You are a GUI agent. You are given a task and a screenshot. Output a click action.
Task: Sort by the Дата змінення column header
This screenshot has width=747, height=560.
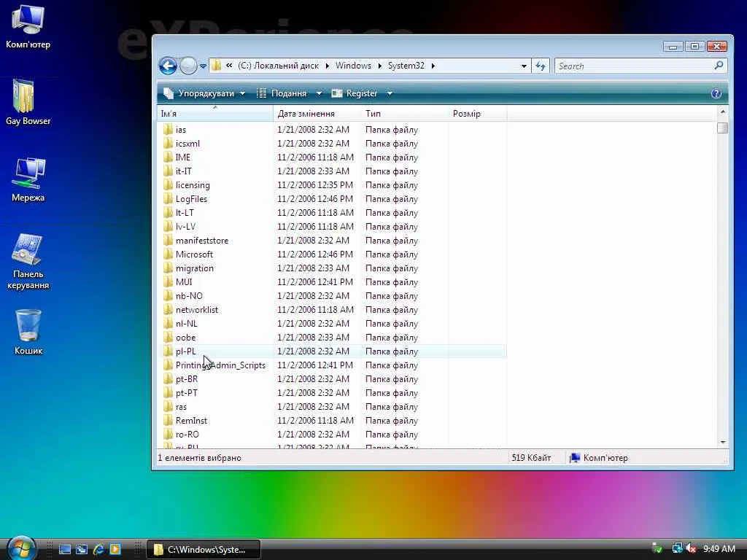click(x=317, y=114)
